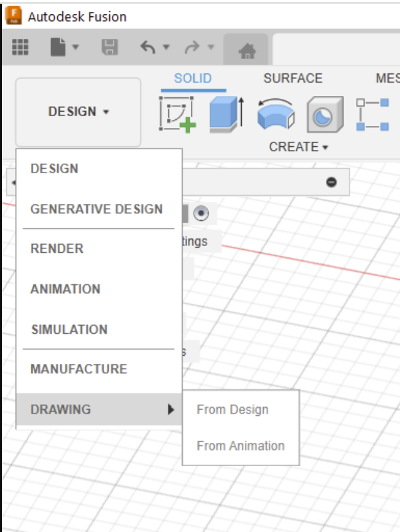Viewport: 400px width, 532px height.
Task: Select From Animation drawing option
Action: 241,446
